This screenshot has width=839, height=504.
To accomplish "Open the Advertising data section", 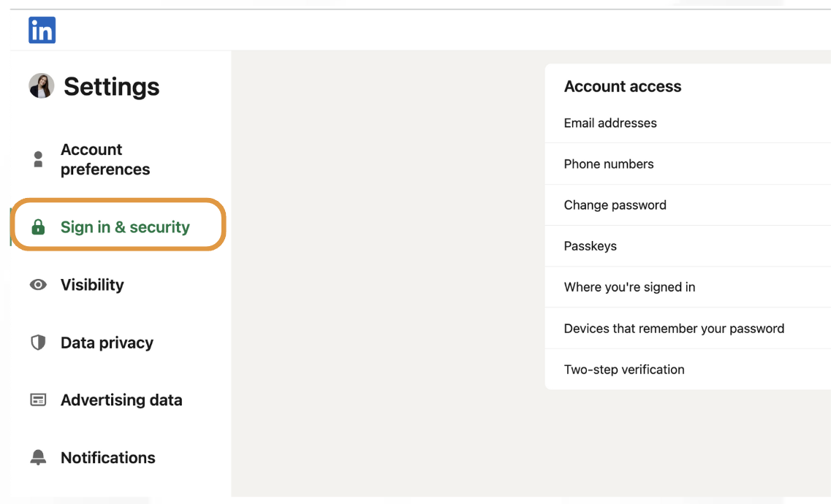I will [x=121, y=400].
